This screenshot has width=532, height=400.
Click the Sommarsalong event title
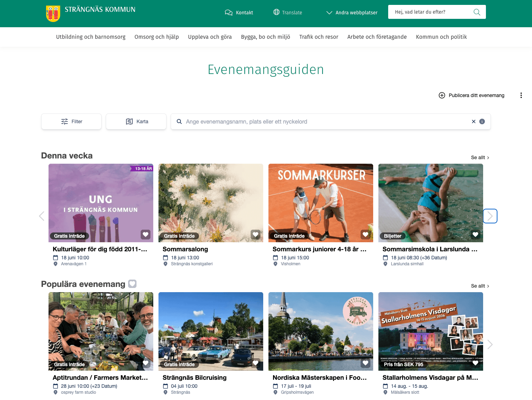[185, 249]
